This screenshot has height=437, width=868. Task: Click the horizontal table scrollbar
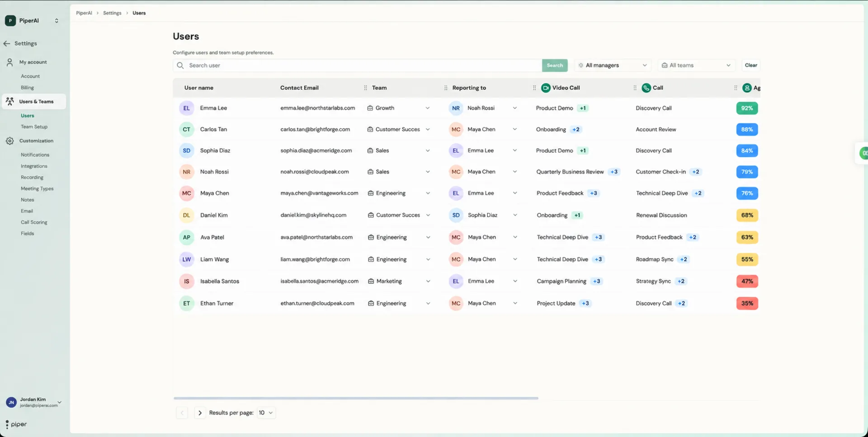tap(356, 398)
